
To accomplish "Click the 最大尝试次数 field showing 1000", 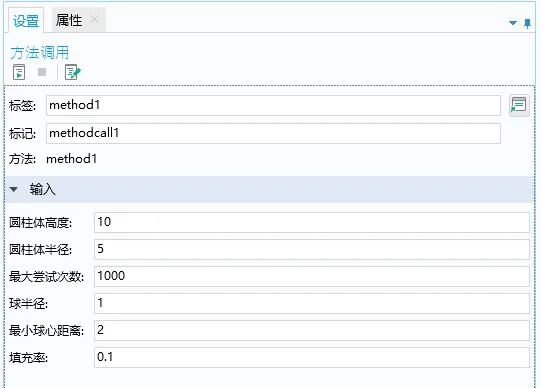I will click(x=312, y=276).
